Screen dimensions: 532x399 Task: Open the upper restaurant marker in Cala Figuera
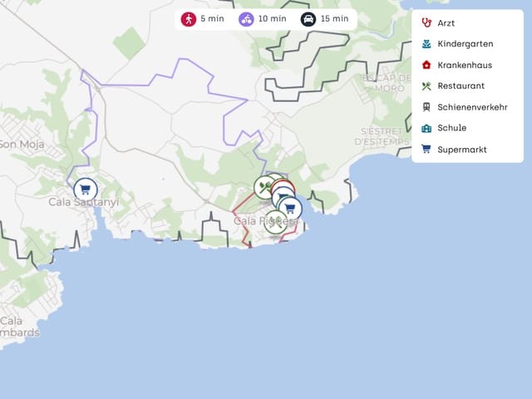click(x=264, y=186)
